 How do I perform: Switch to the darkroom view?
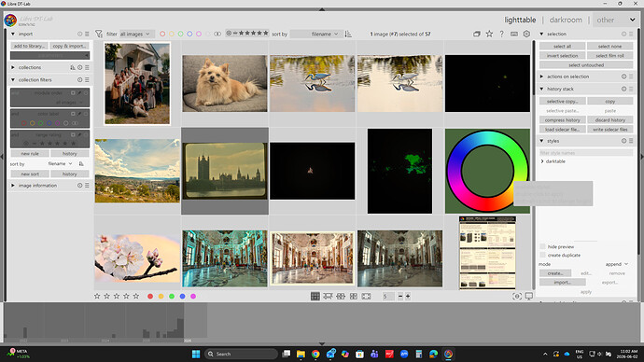click(566, 20)
